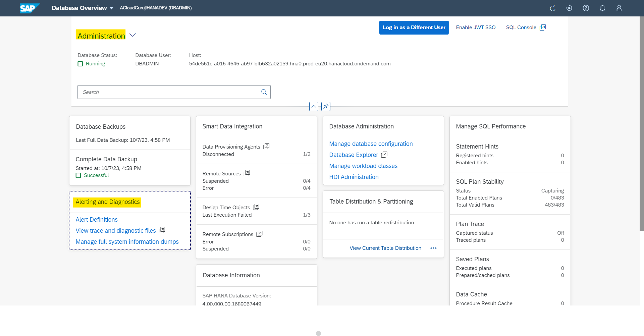Screen dimensions: 644x336
Task: Click the search magnifier icon
Action: (x=264, y=92)
